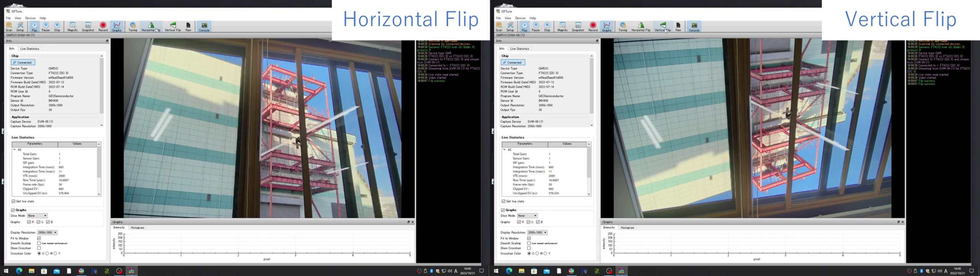Click Connected button in left window Chip section
This screenshot has height=276, width=980.
23,62
